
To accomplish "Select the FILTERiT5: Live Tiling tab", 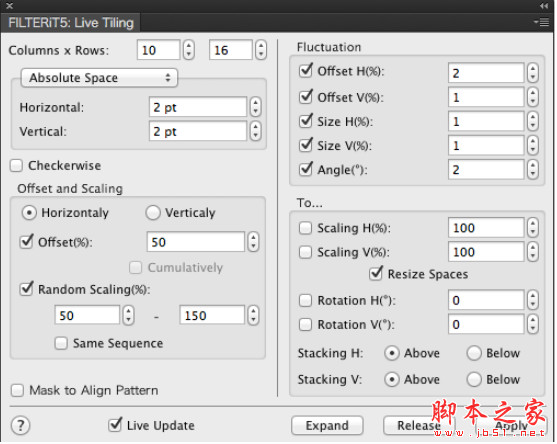I will [x=71, y=23].
